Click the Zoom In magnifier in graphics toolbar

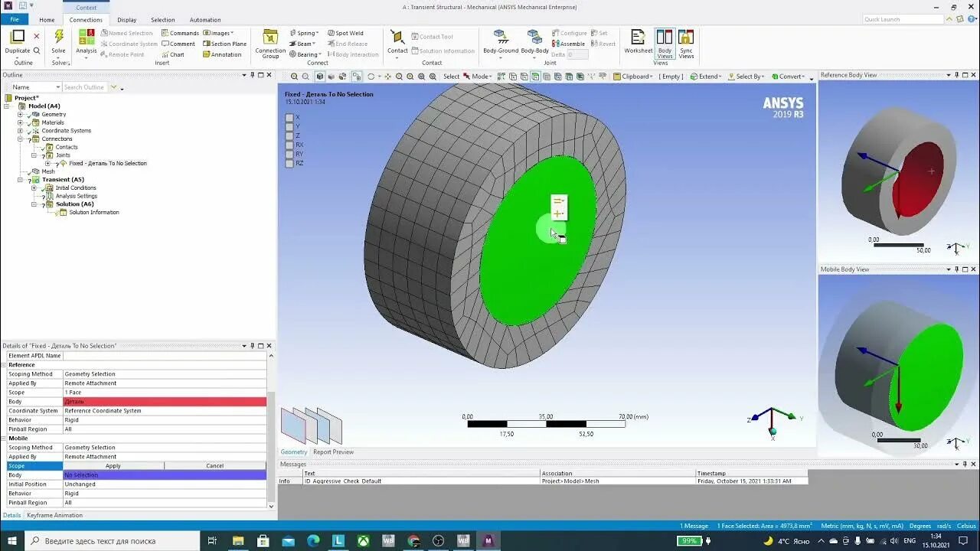coord(294,77)
